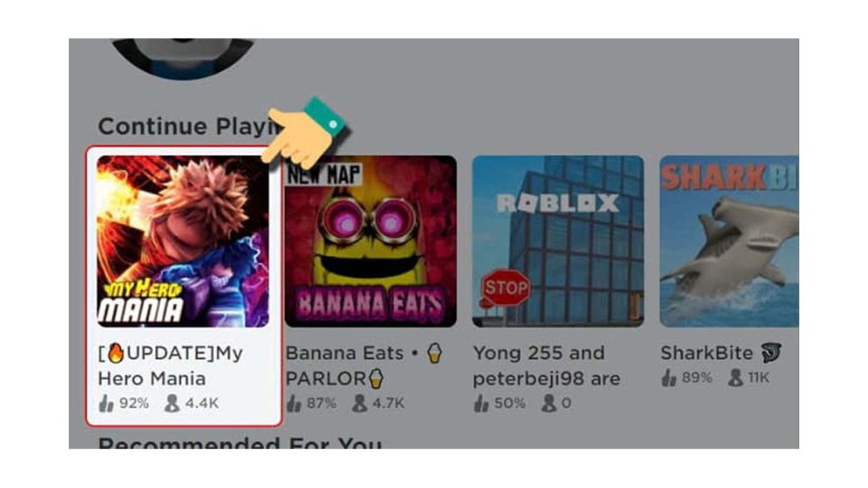Click the player icon beside 11K
The height and width of the screenshot is (488, 868).
click(736, 378)
